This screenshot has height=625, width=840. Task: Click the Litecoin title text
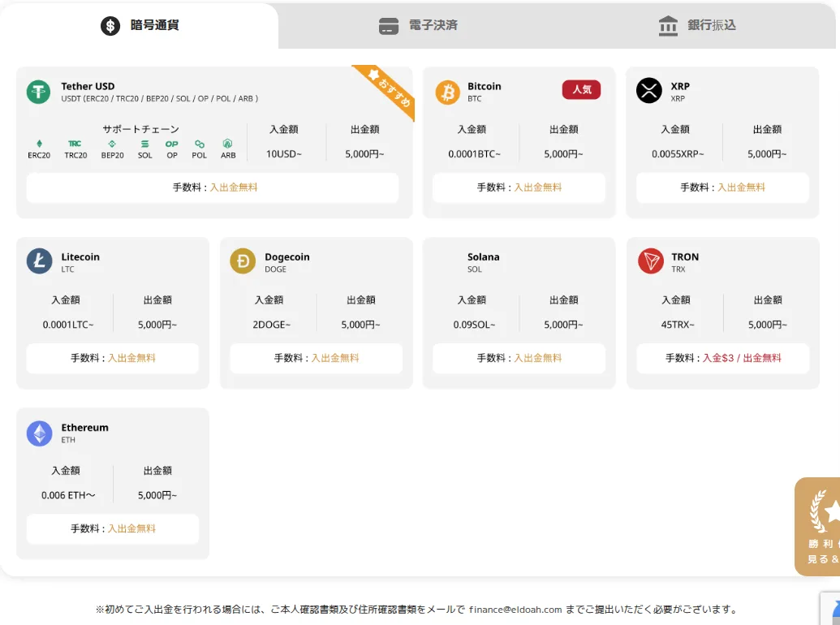(x=80, y=257)
